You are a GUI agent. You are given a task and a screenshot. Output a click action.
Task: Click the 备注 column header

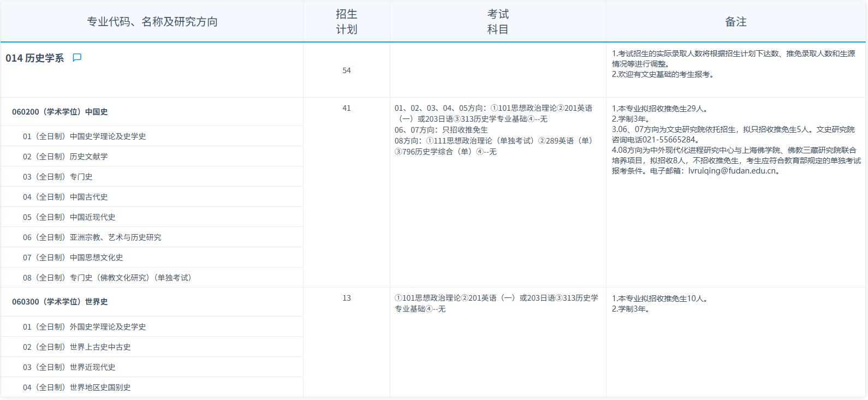(735, 22)
